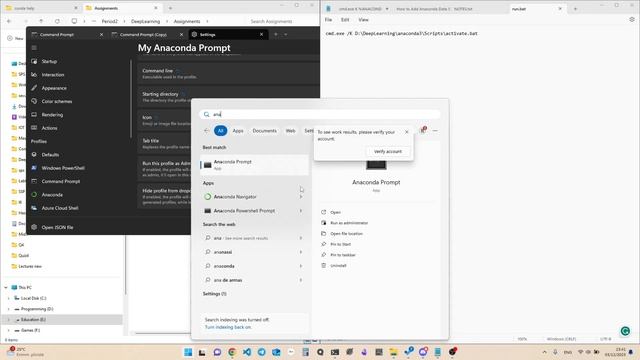This screenshot has height=360, width=640.
Task: Click the Grammarly icon in Notepad
Action: (x=625, y=331)
